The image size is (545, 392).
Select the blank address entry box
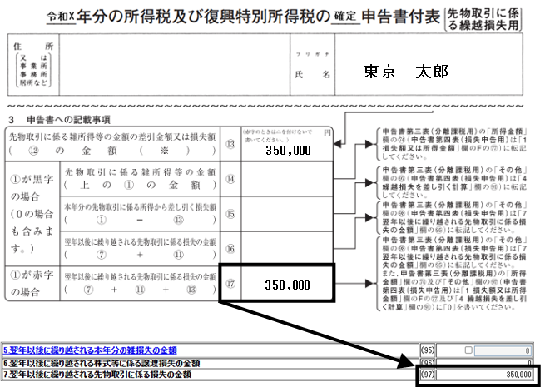[175, 64]
